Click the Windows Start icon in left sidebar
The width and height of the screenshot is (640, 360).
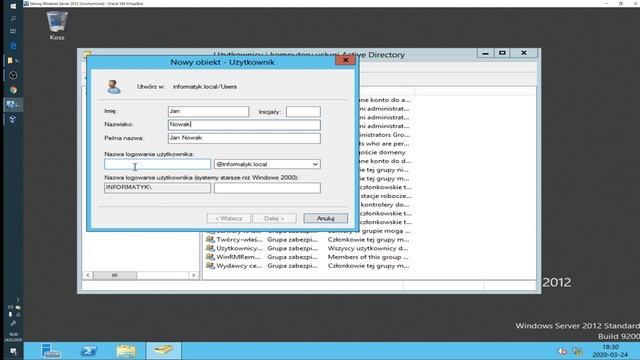(13, 6)
